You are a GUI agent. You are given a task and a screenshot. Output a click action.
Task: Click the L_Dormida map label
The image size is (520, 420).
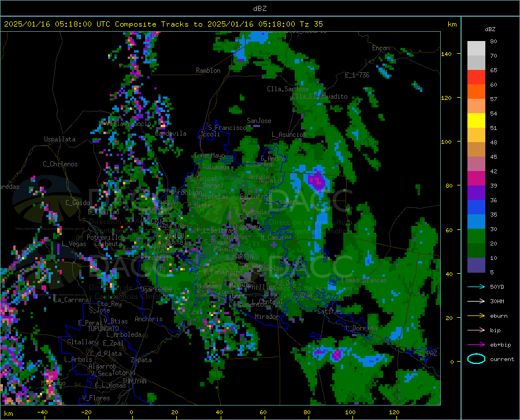coord(361,328)
